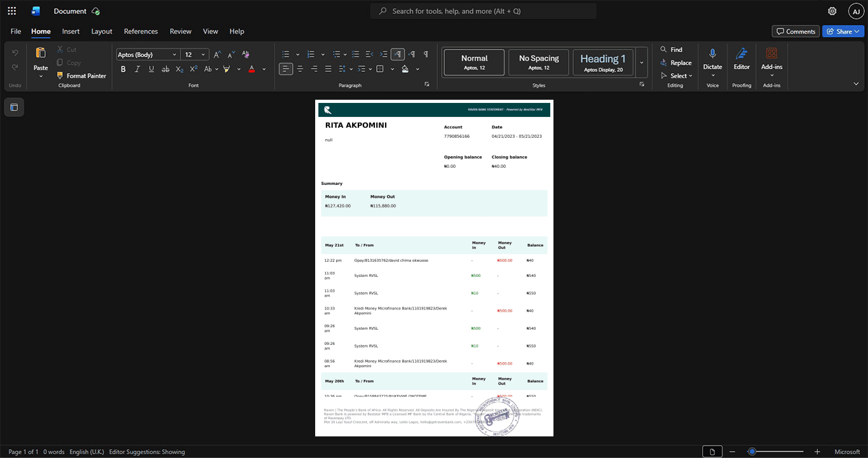868x458 pixels.
Task: Apply the No Spacing style
Action: [x=539, y=62]
